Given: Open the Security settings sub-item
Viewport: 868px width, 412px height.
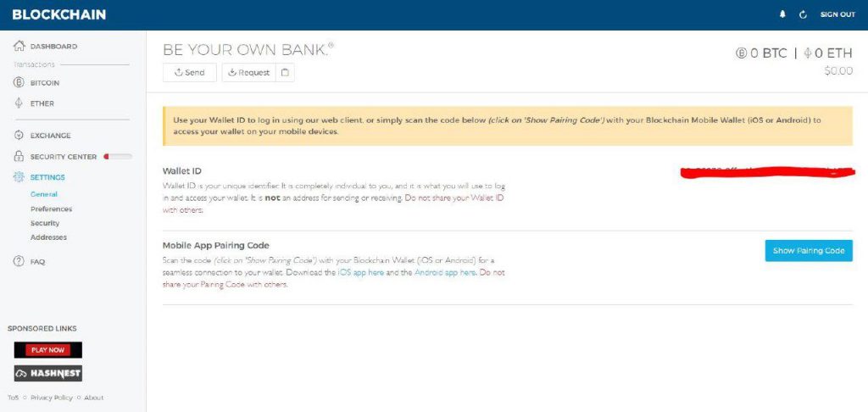Looking at the screenshot, I should 45,223.
